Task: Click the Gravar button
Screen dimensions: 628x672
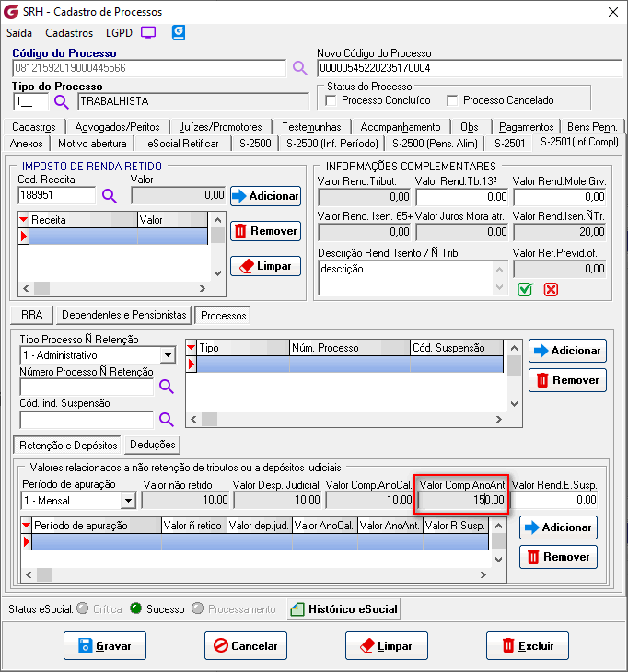Action: [104, 646]
